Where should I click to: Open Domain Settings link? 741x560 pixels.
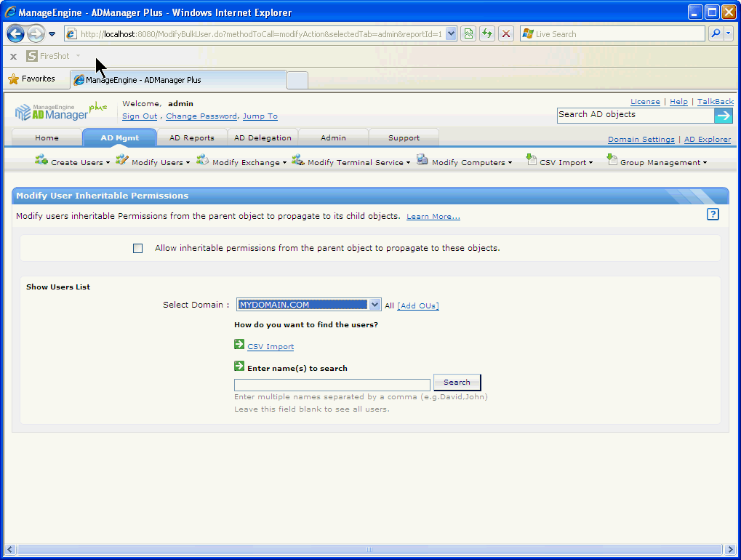click(x=641, y=140)
